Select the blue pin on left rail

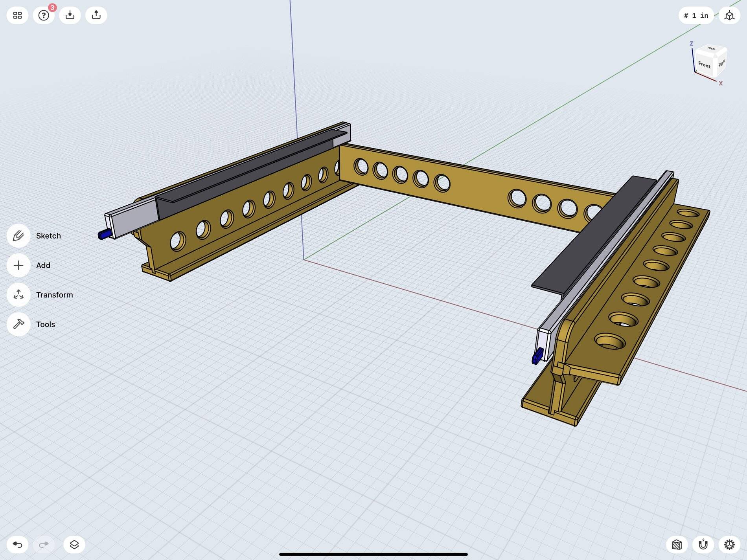pos(105,234)
